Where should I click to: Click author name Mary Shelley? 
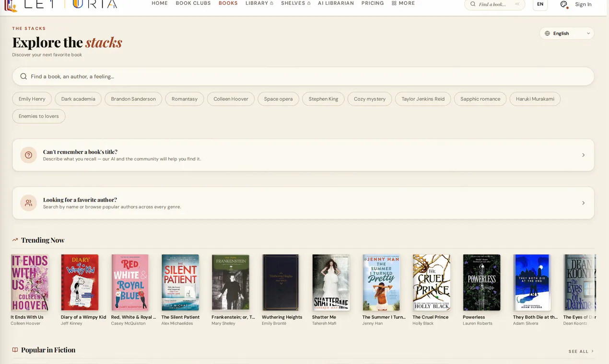click(x=223, y=323)
